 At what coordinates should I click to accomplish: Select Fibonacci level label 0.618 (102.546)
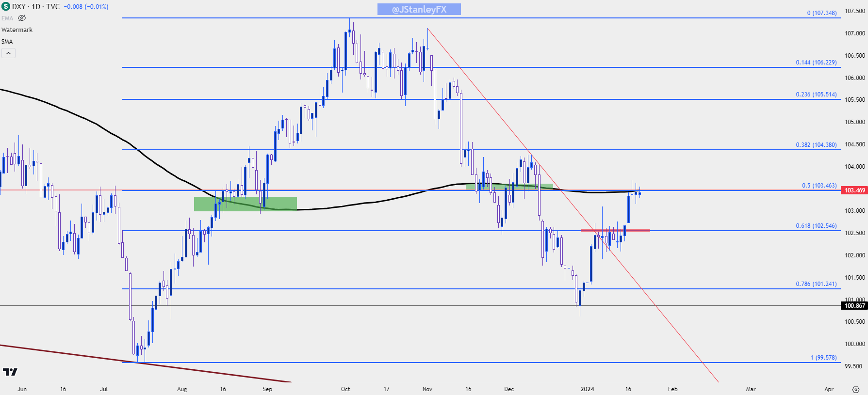coord(816,226)
